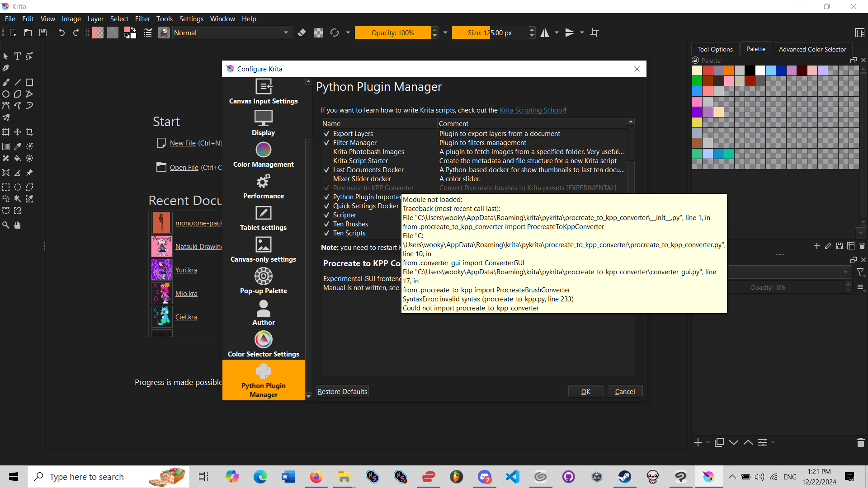Viewport: 868px width, 488px height.
Task: Select the Crop tool
Action: pyautogui.click(x=29, y=132)
